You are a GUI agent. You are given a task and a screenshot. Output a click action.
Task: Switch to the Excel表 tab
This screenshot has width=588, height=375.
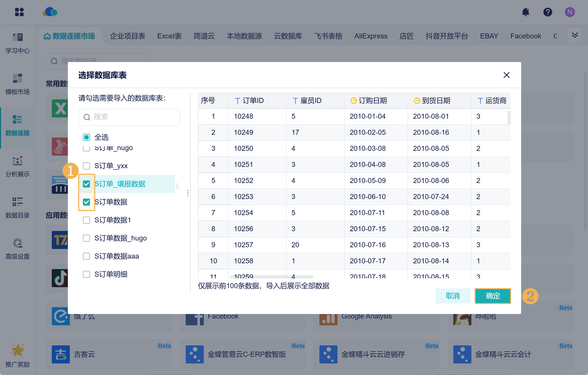[169, 36]
